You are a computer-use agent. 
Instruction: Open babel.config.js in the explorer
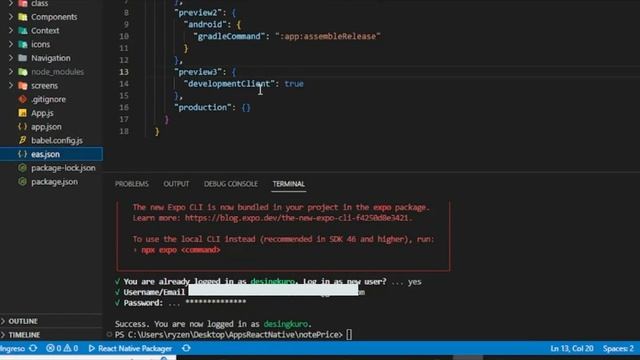[57, 140]
